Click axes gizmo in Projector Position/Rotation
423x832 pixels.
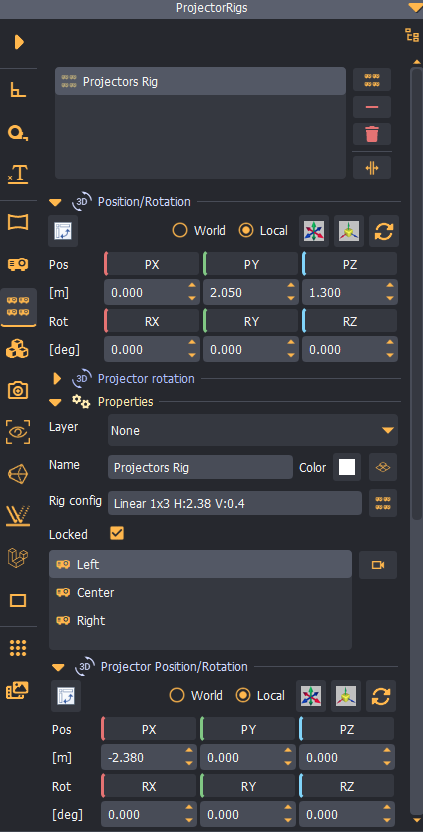tap(312, 696)
